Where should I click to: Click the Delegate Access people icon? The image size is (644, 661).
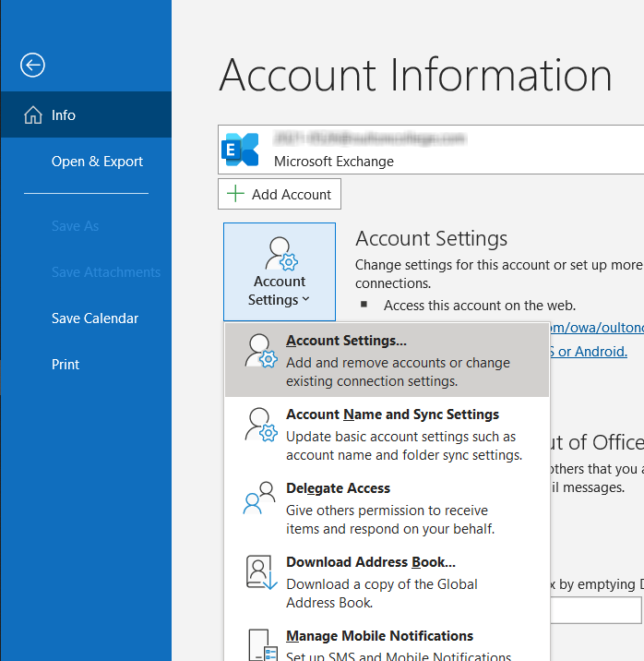click(x=259, y=498)
